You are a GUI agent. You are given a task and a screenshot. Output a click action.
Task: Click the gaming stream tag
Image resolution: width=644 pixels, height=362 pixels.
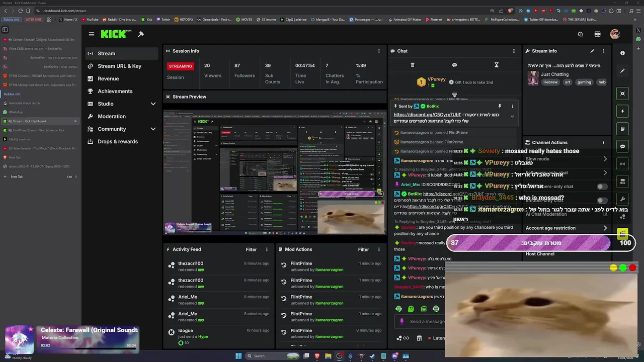(x=584, y=82)
